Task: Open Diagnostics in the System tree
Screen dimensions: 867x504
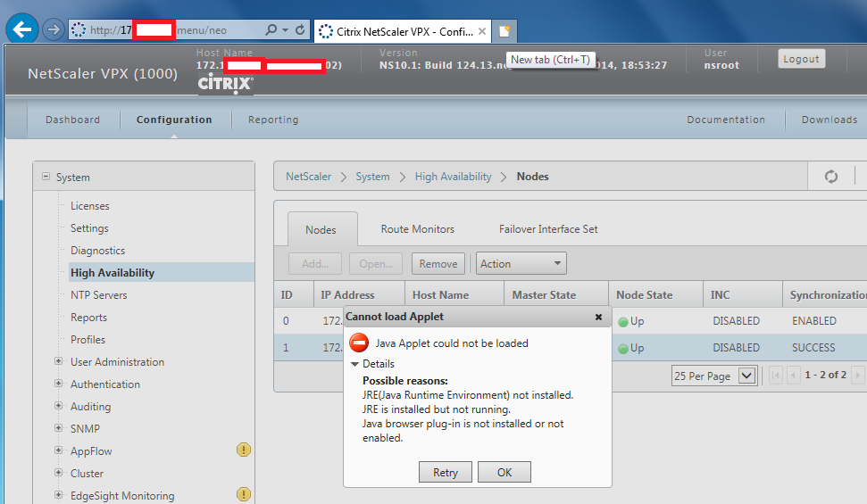Action: [x=98, y=251]
